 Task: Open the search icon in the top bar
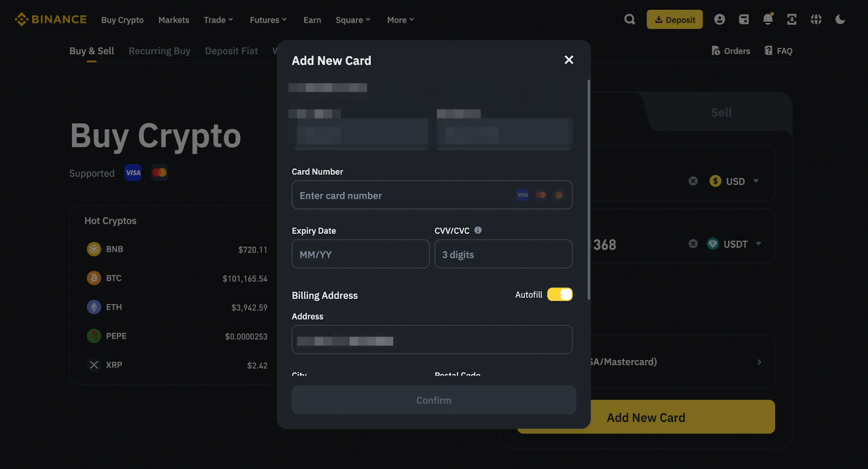629,19
